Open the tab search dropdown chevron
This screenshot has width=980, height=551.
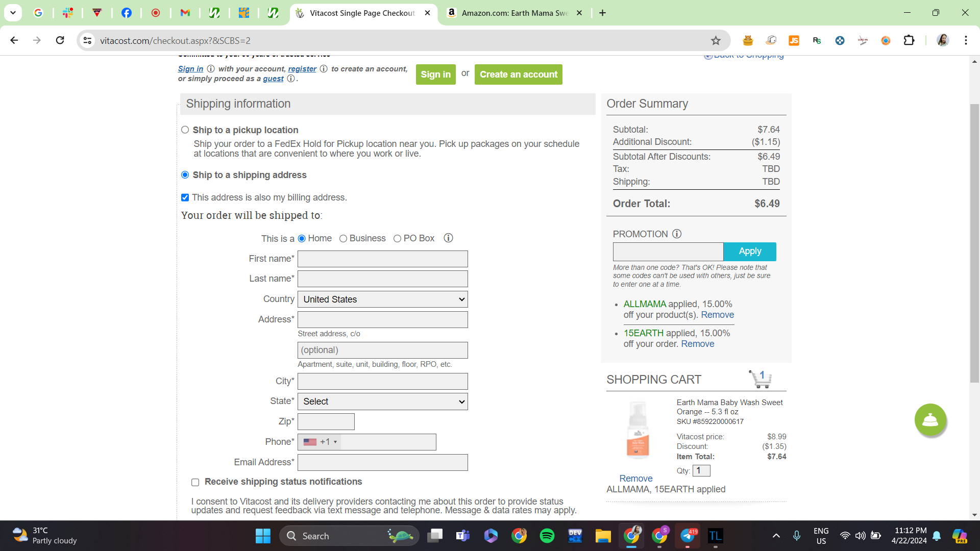point(13,13)
